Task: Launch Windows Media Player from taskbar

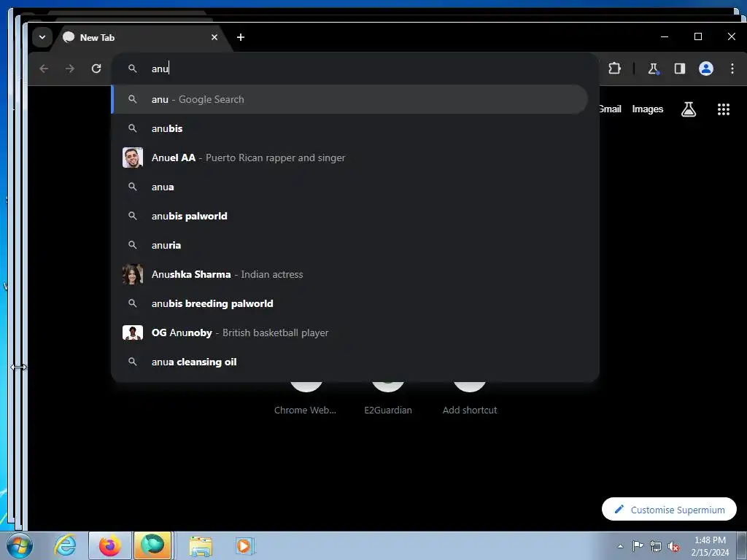Action: coord(244,546)
